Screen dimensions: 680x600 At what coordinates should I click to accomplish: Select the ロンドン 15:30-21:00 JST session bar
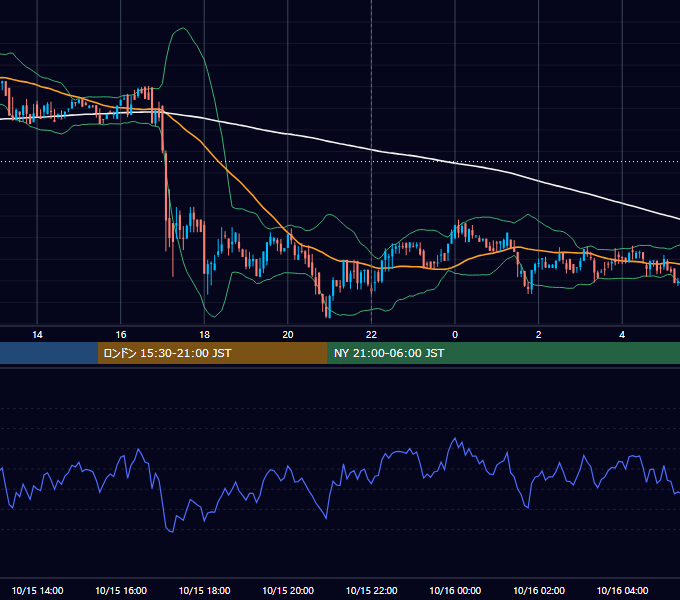(212, 353)
